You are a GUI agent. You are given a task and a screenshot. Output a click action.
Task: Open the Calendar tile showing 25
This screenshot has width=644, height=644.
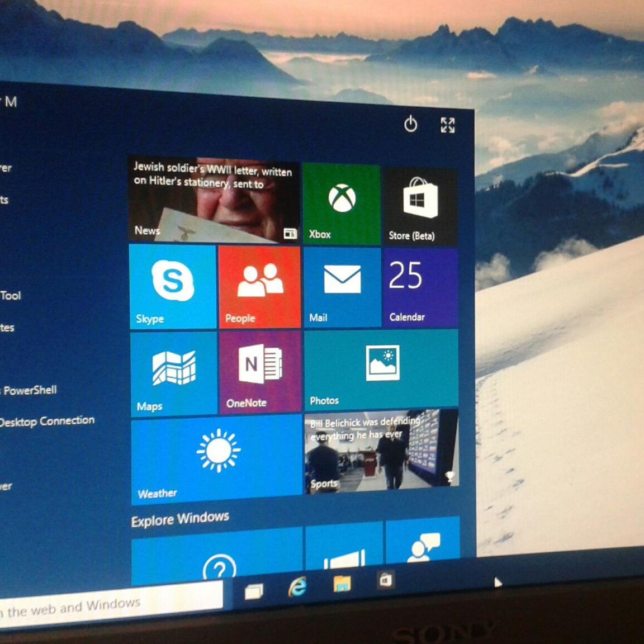coord(420,287)
